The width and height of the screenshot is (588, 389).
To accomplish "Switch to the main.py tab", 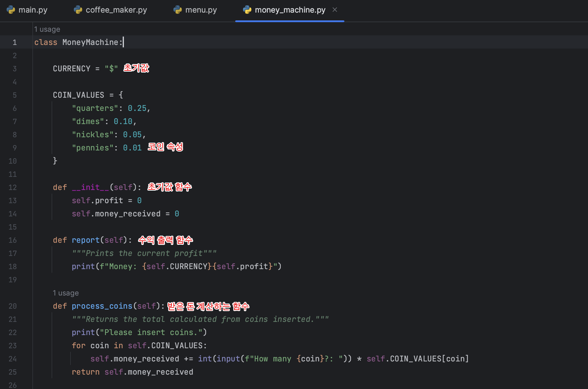I will pos(27,10).
